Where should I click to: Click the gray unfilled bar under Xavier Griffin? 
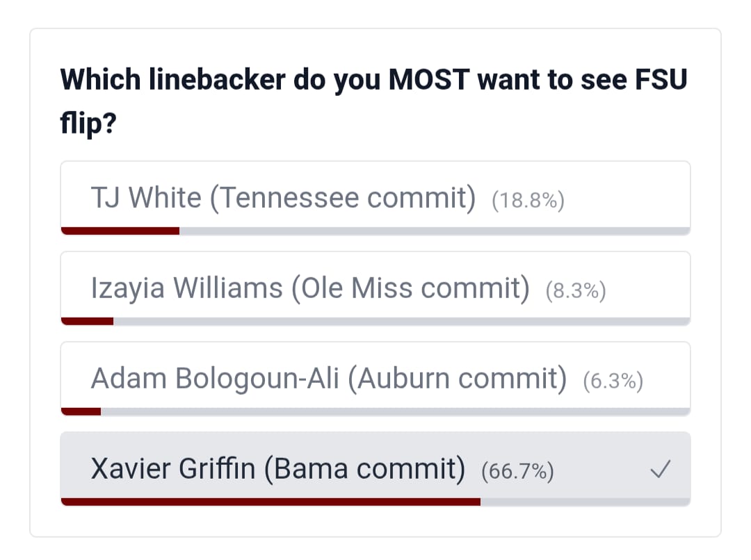585,502
